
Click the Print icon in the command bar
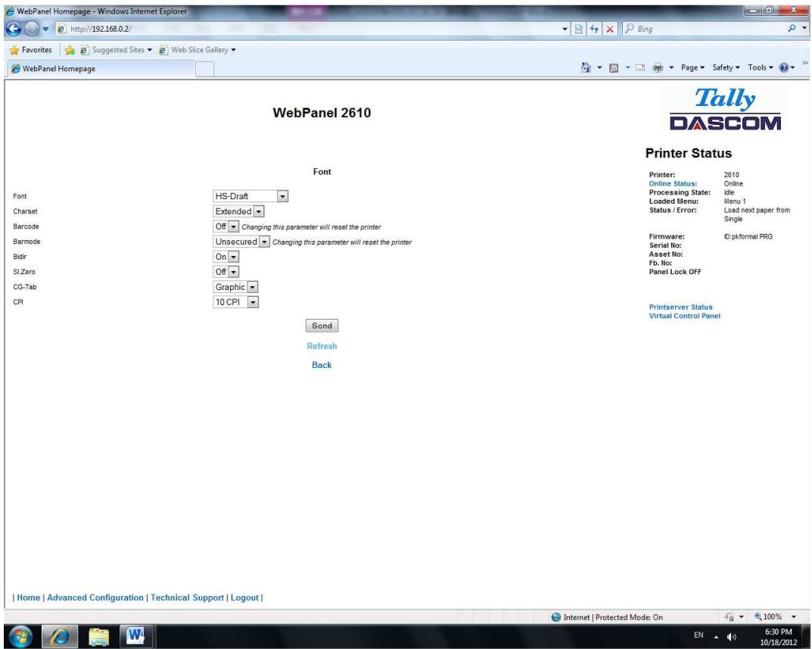[657, 67]
